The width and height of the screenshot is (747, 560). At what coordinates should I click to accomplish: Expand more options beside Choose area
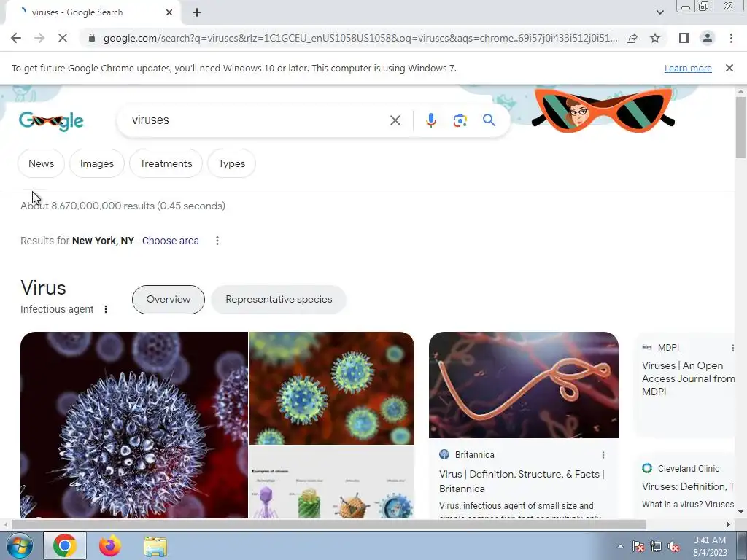tap(217, 241)
